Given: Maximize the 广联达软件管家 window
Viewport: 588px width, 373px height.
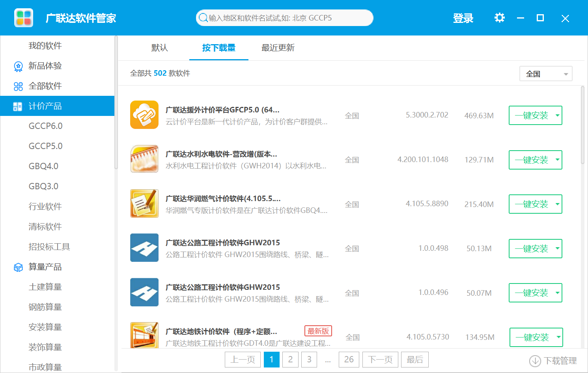Looking at the screenshot, I should pyautogui.click(x=540, y=18).
